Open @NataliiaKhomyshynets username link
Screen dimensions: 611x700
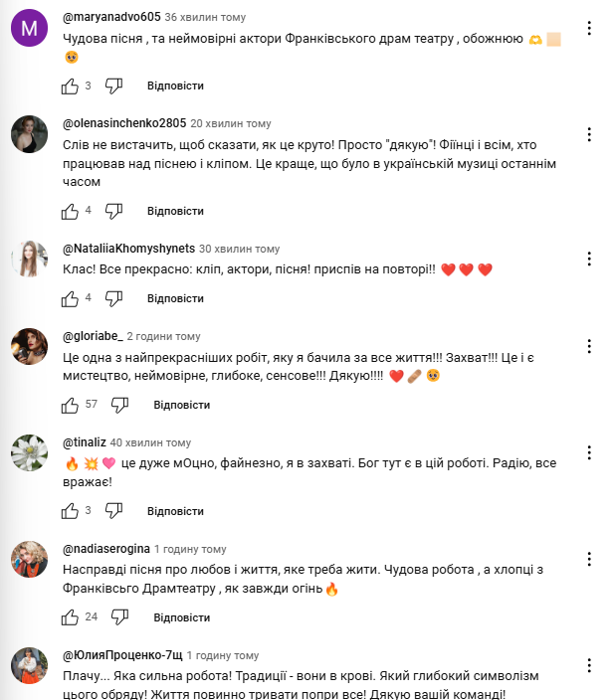tap(127, 248)
